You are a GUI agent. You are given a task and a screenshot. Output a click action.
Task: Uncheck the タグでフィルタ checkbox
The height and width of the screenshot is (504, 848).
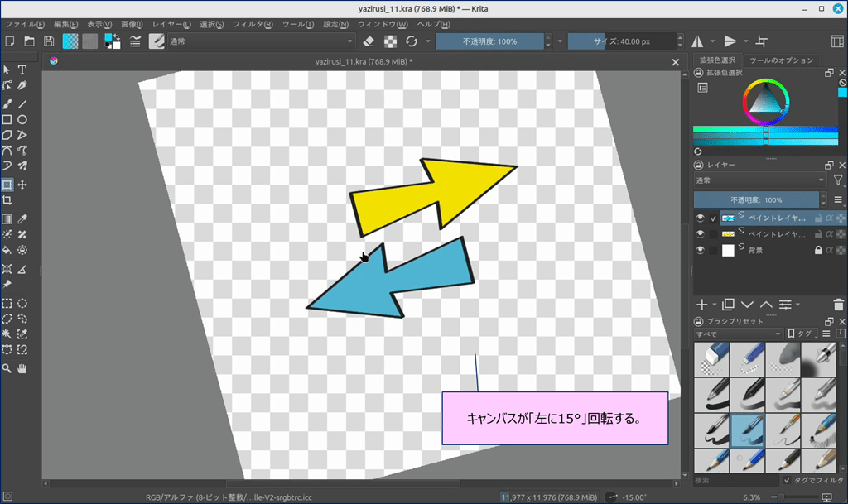(x=787, y=480)
